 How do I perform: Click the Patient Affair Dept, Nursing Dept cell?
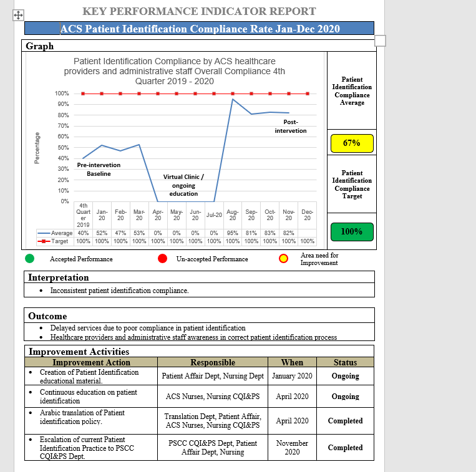pos(213,376)
